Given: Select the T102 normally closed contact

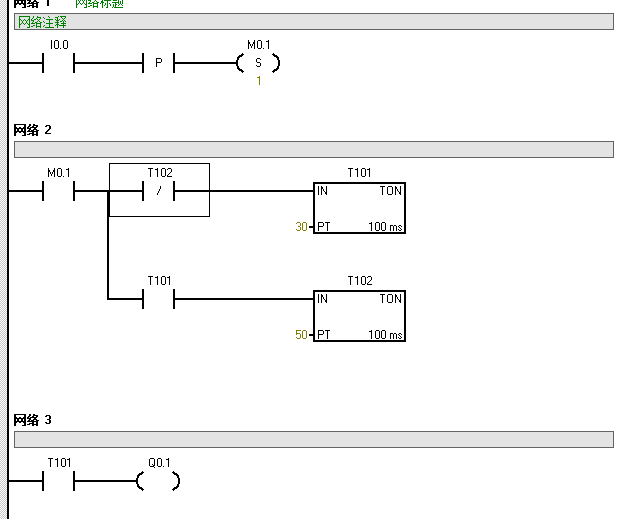Looking at the screenshot, I should pos(159,191).
